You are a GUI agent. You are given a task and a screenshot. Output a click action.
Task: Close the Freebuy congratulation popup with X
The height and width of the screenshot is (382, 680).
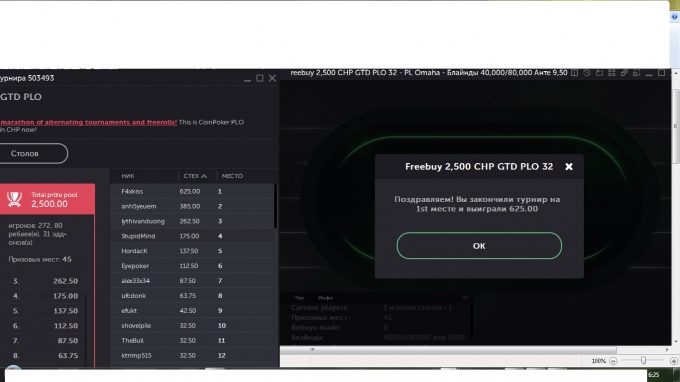(569, 167)
